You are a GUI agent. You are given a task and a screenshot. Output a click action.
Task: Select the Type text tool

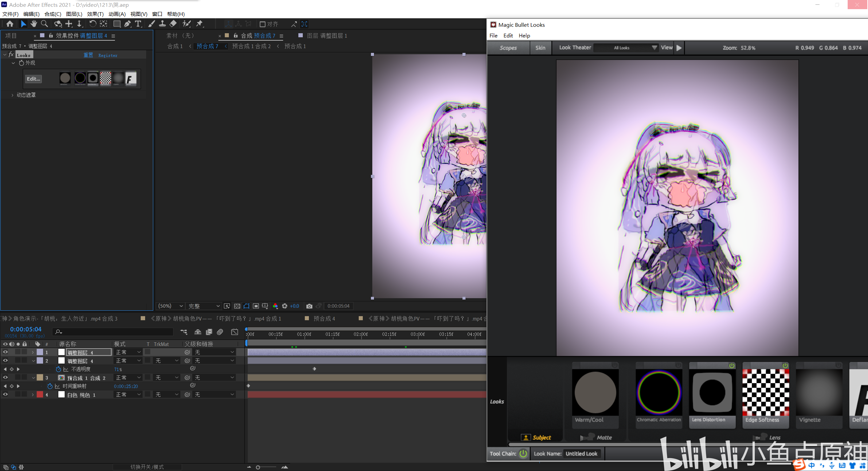(138, 24)
